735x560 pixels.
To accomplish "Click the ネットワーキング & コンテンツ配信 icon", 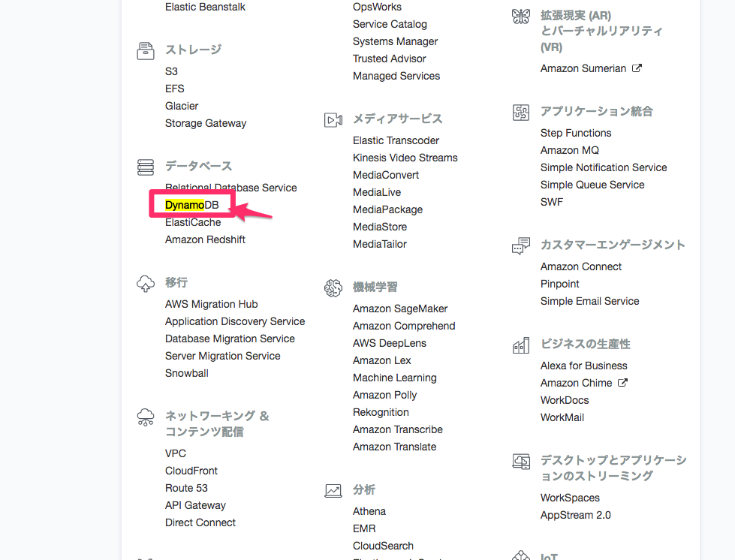I will (x=146, y=417).
